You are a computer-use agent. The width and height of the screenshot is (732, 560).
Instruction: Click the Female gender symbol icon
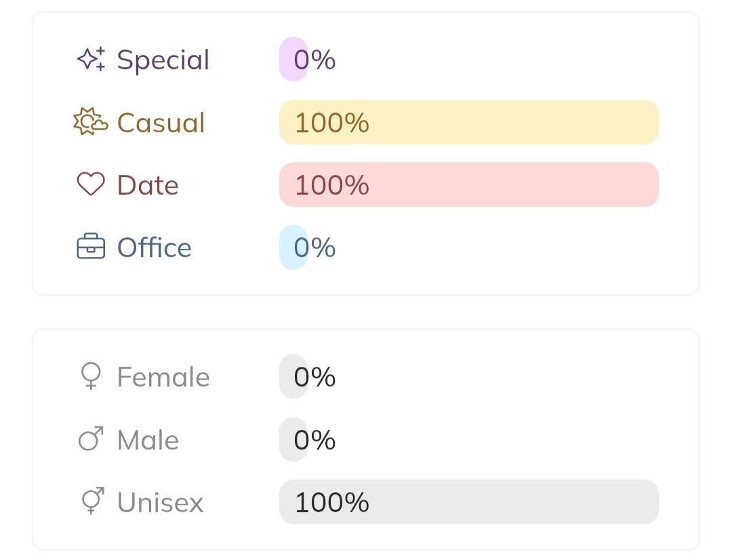[91, 376]
